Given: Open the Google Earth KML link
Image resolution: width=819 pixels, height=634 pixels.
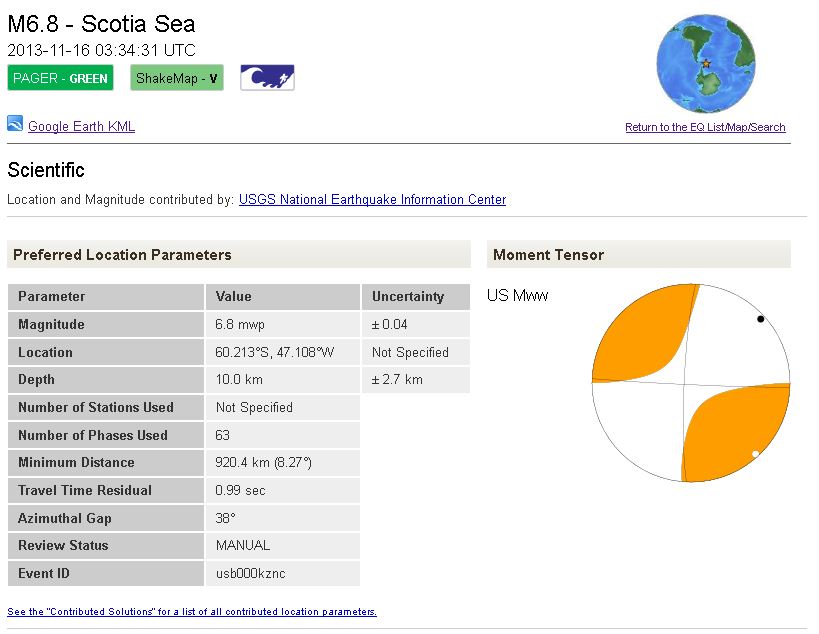Looking at the screenshot, I should (x=81, y=126).
